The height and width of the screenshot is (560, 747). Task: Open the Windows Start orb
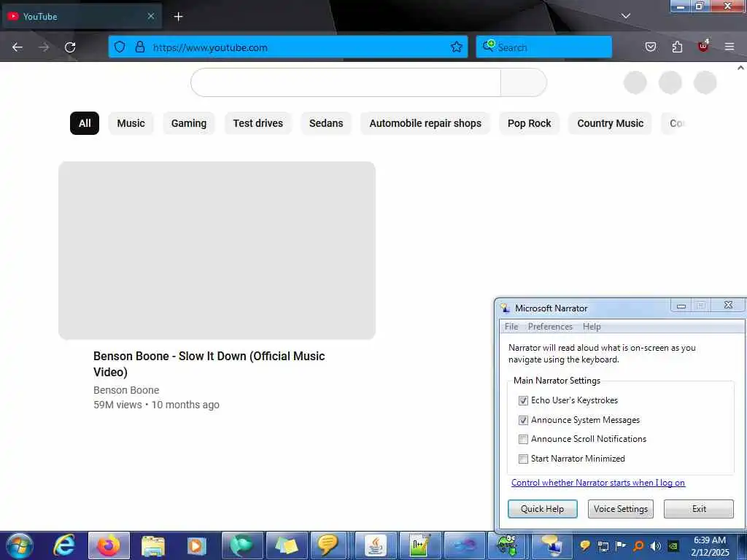(20, 545)
